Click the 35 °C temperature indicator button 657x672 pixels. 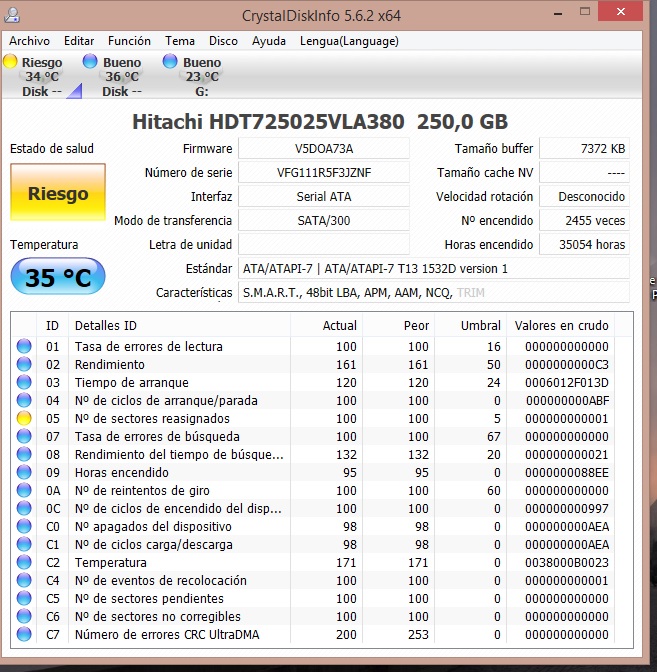(x=57, y=277)
